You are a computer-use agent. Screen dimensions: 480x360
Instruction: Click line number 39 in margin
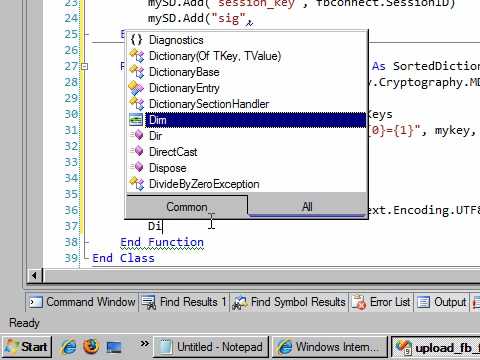[x=71, y=258]
